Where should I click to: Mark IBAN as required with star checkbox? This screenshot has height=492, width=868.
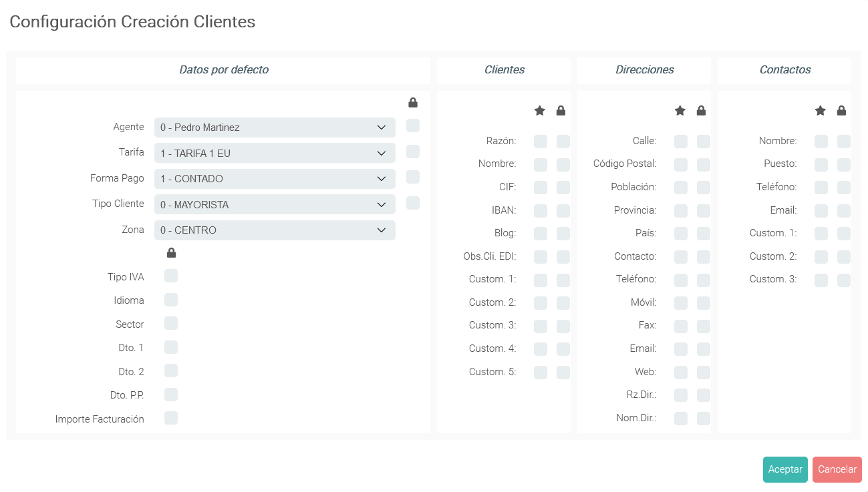coord(541,211)
